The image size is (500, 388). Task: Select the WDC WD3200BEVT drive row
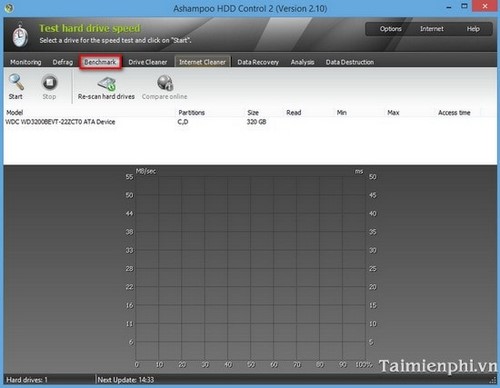click(x=250, y=122)
